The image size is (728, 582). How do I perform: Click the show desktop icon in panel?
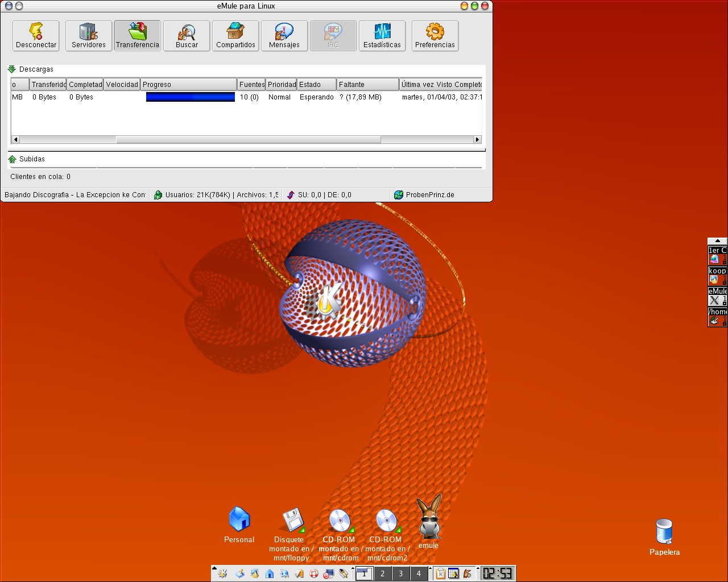(x=240, y=573)
